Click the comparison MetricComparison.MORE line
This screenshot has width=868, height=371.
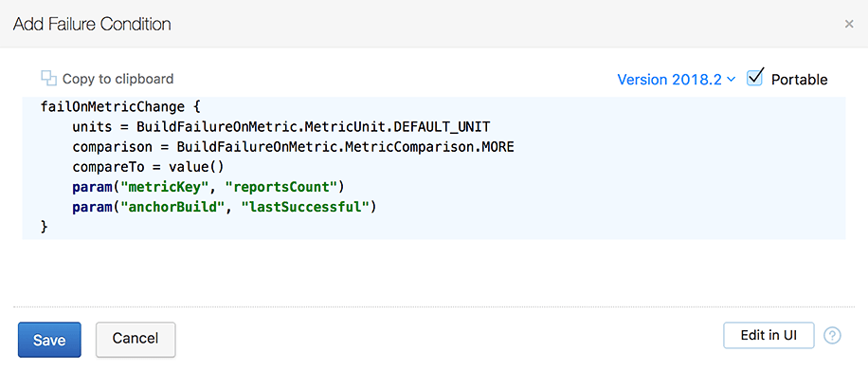tap(294, 147)
